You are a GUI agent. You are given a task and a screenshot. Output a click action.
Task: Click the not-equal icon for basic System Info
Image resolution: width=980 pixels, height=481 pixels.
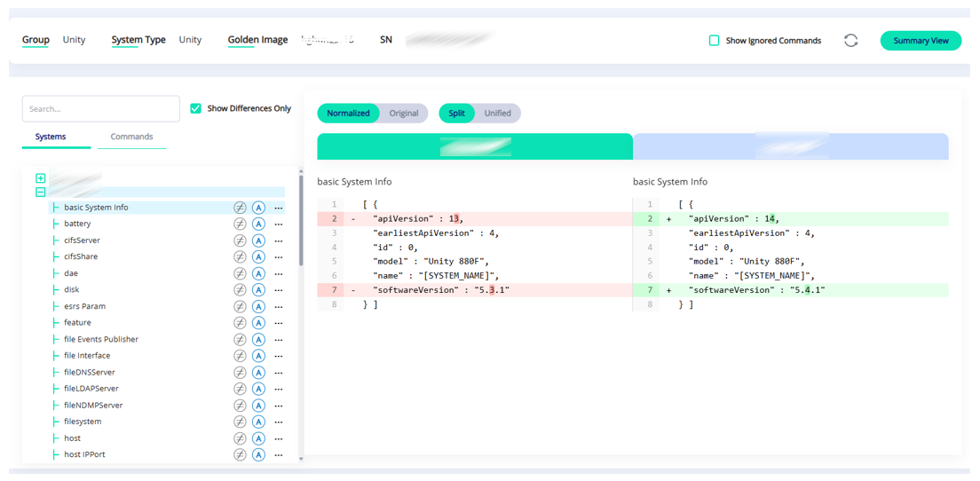(x=240, y=208)
